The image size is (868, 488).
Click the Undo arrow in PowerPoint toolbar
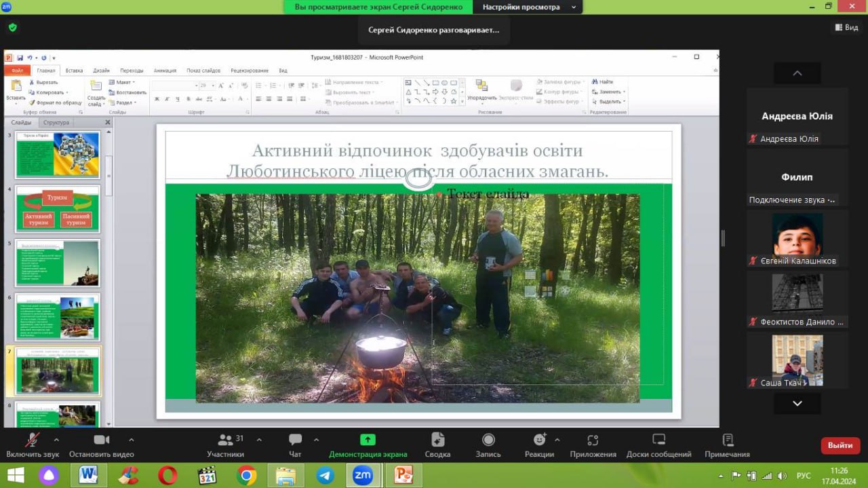(29, 58)
